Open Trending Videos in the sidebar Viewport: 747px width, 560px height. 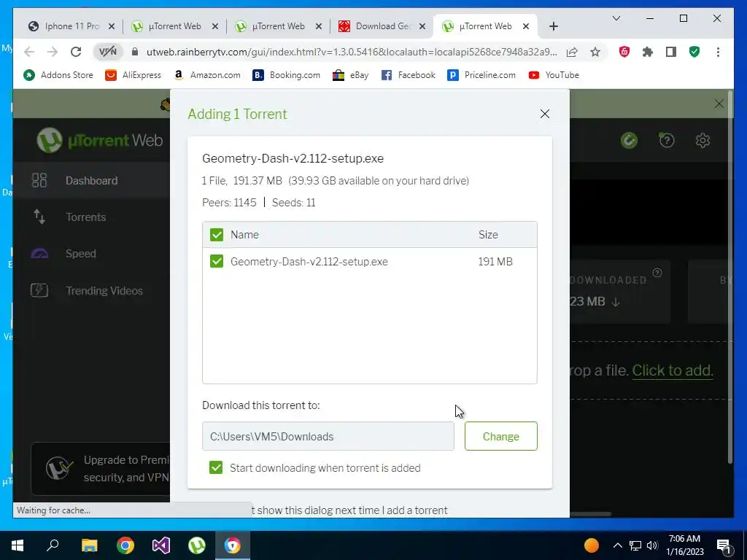click(x=104, y=290)
